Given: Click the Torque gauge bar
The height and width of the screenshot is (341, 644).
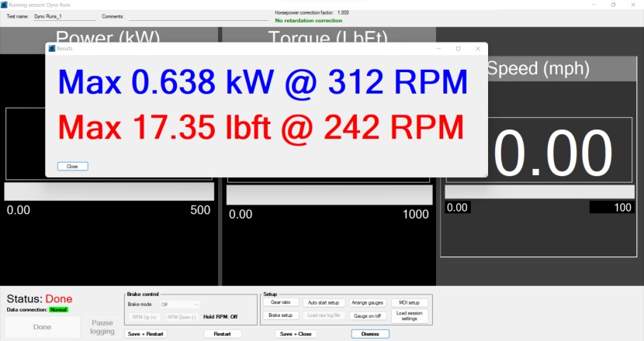Looking at the screenshot, I should (330, 195).
